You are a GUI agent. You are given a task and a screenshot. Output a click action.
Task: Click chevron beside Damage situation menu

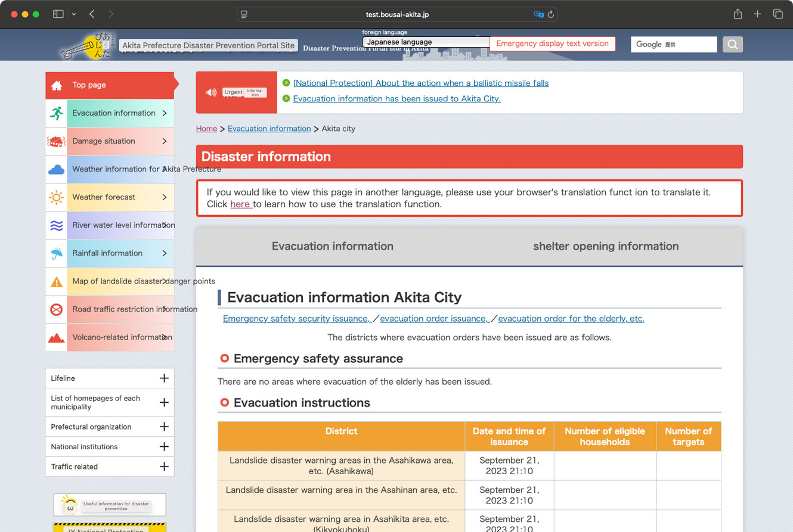click(164, 141)
